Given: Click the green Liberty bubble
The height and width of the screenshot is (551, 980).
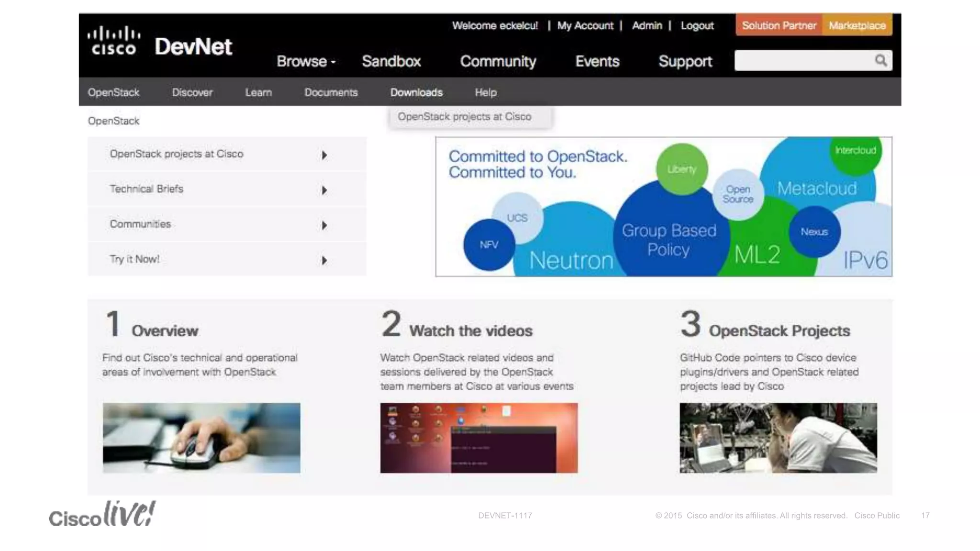Looking at the screenshot, I should [x=682, y=169].
